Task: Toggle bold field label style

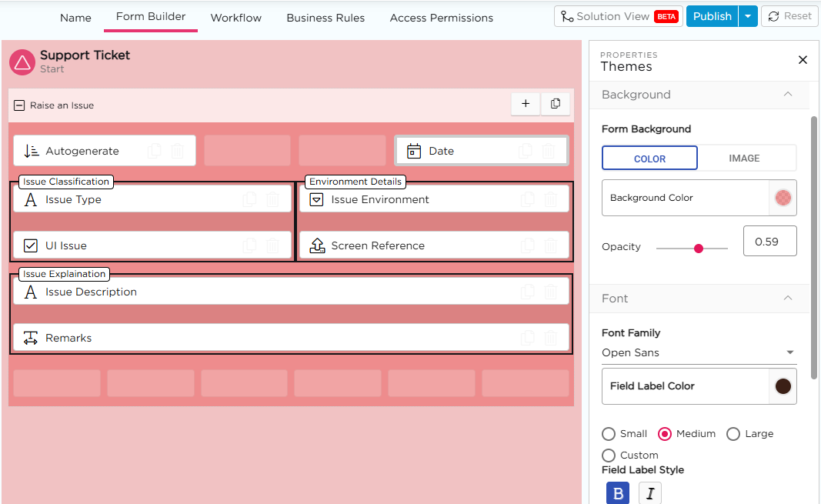Action: (618, 493)
